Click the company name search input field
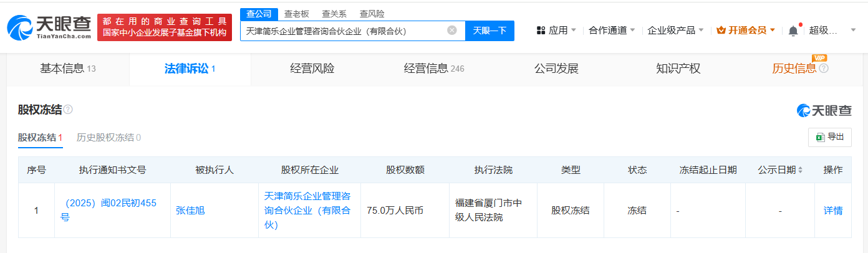 pyautogui.click(x=343, y=31)
